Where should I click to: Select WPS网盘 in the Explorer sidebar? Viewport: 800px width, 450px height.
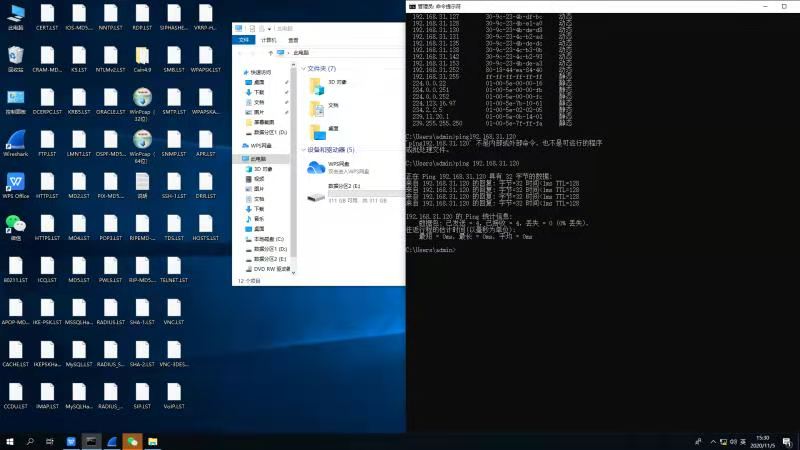260,145
